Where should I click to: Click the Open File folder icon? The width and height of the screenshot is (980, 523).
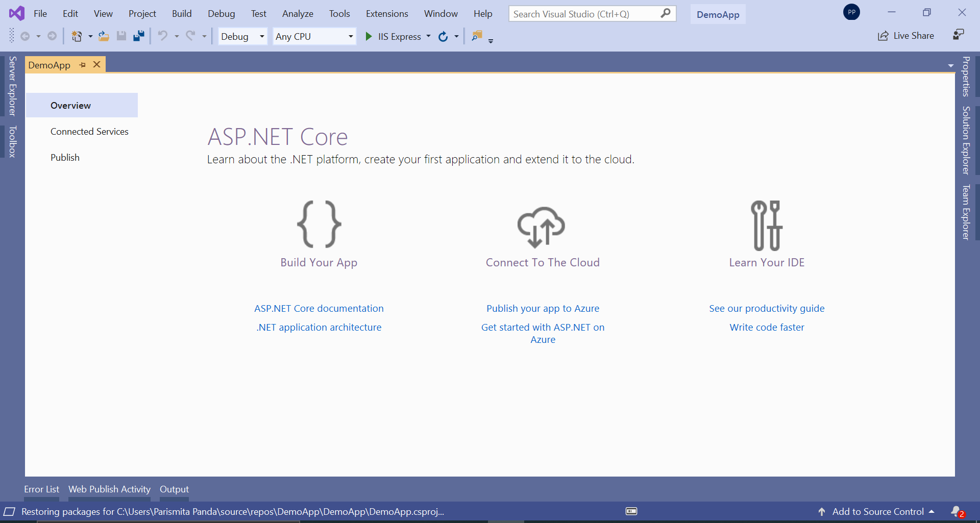pos(104,36)
